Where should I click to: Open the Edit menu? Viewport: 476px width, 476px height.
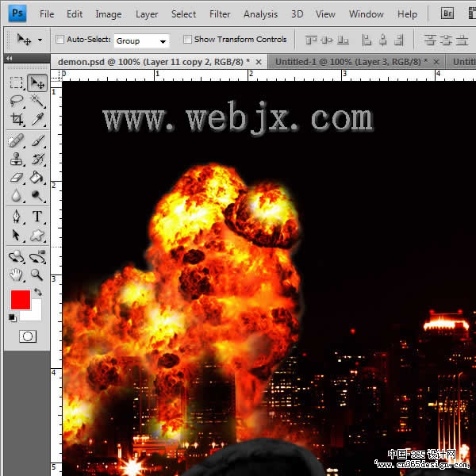tap(75, 14)
